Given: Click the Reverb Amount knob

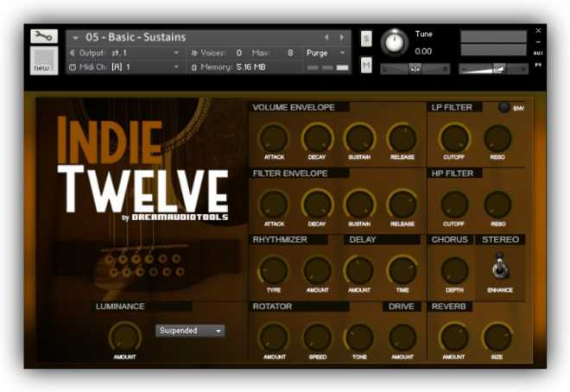Looking at the screenshot, I should pos(455,338).
